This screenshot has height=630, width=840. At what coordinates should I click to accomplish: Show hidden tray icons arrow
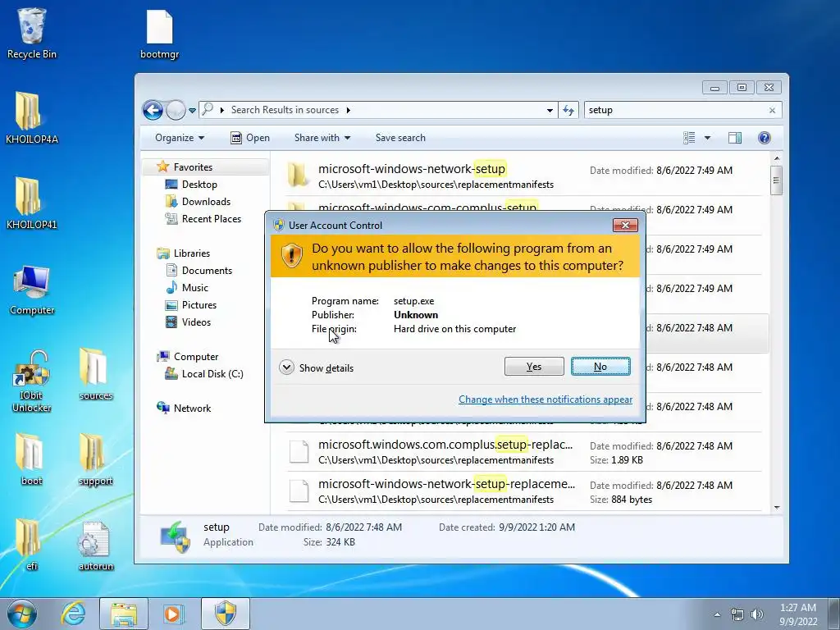(x=717, y=614)
